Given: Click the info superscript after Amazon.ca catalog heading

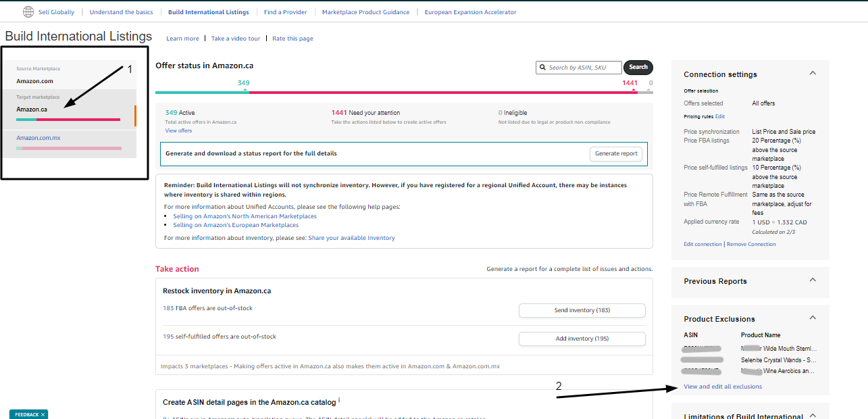Looking at the screenshot, I should pyautogui.click(x=339, y=400).
